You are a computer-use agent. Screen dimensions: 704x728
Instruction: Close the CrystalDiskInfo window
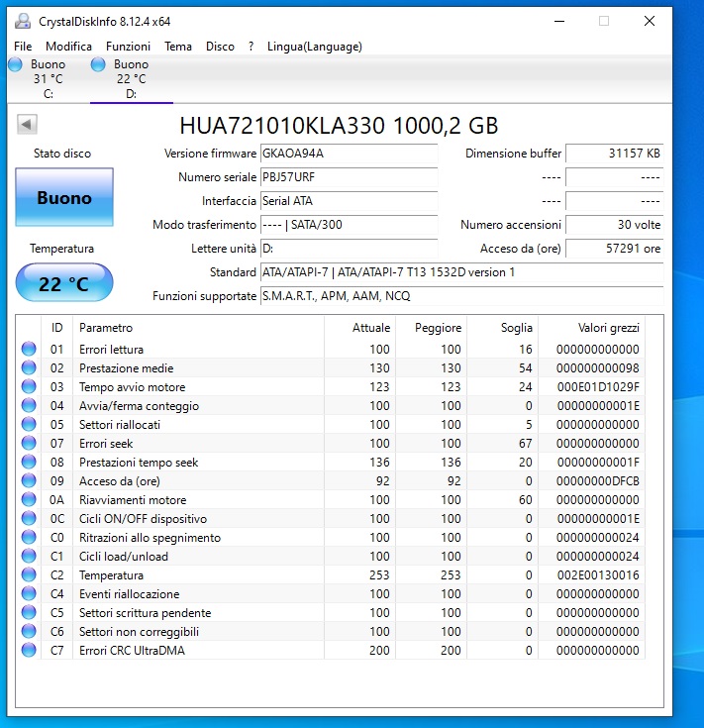pos(650,22)
